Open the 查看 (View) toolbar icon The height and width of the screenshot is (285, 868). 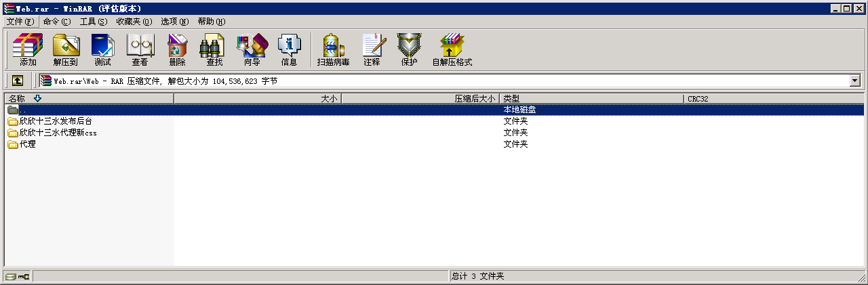[x=140, y=50]
